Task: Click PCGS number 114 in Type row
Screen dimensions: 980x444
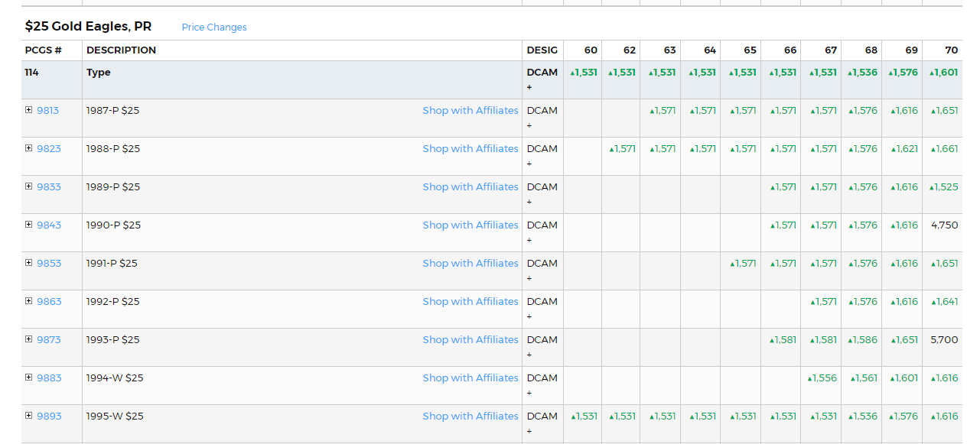Action: (31, 73)
